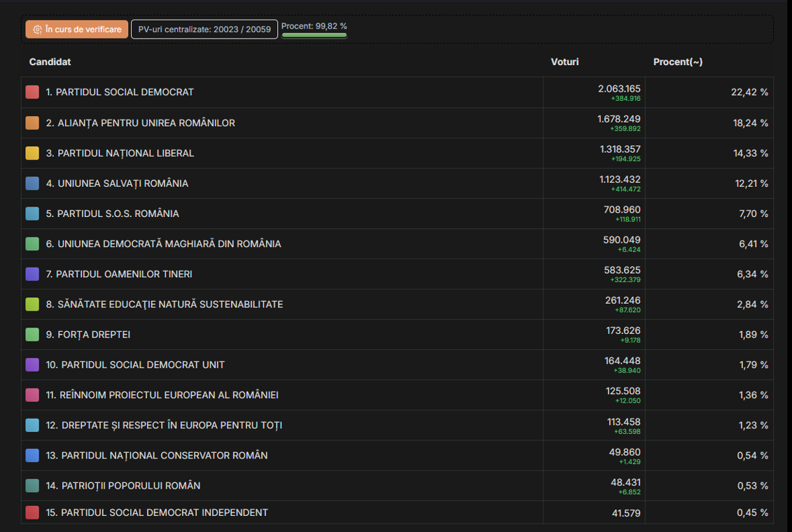Select the red Partidul Social Democrat color swatch
The height and width of the screenshot is (532, 792).
coord(32,92)
